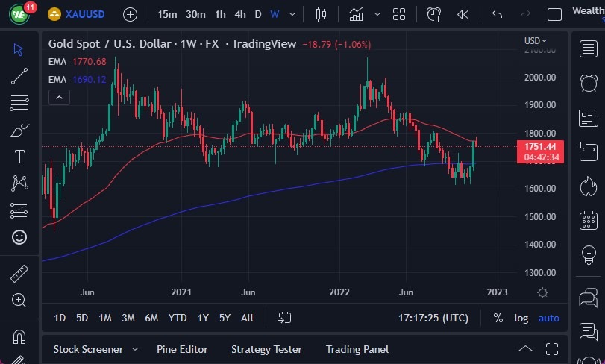
Task: Open the indicators chart icon
Action: [x=357, y=14]
